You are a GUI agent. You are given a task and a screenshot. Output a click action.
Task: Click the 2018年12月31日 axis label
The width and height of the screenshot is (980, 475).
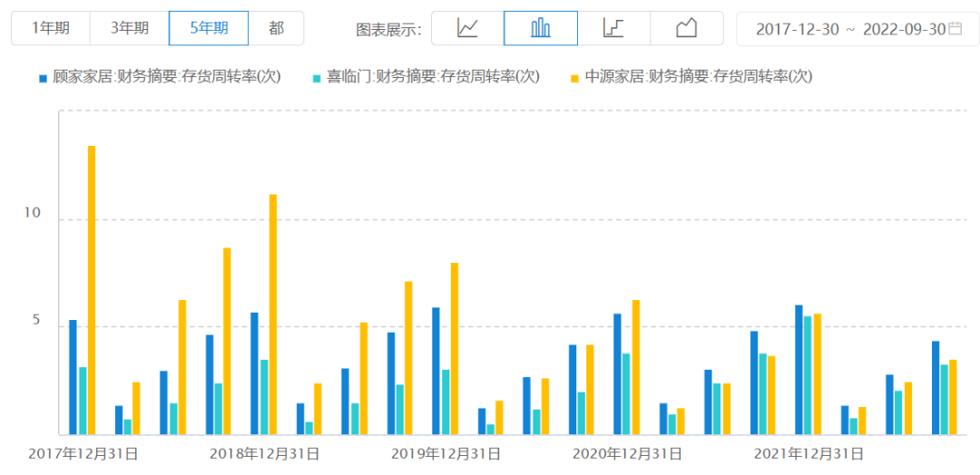(x=264, y=454)
